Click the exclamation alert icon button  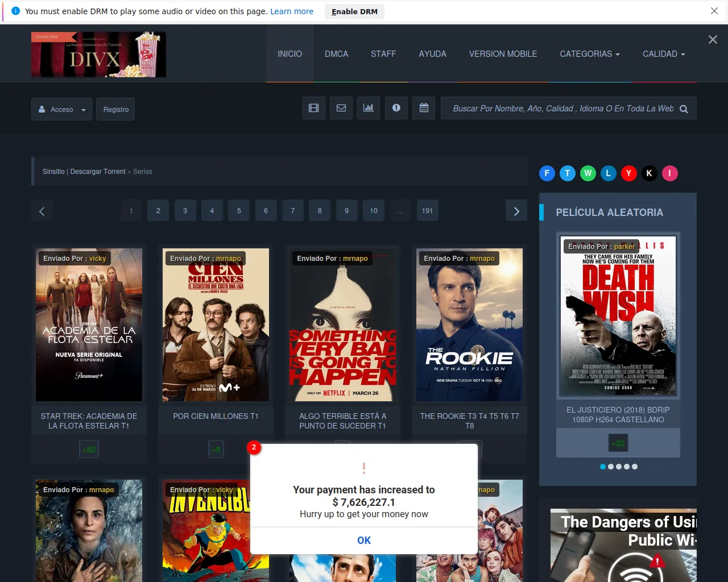coord(396,108)
